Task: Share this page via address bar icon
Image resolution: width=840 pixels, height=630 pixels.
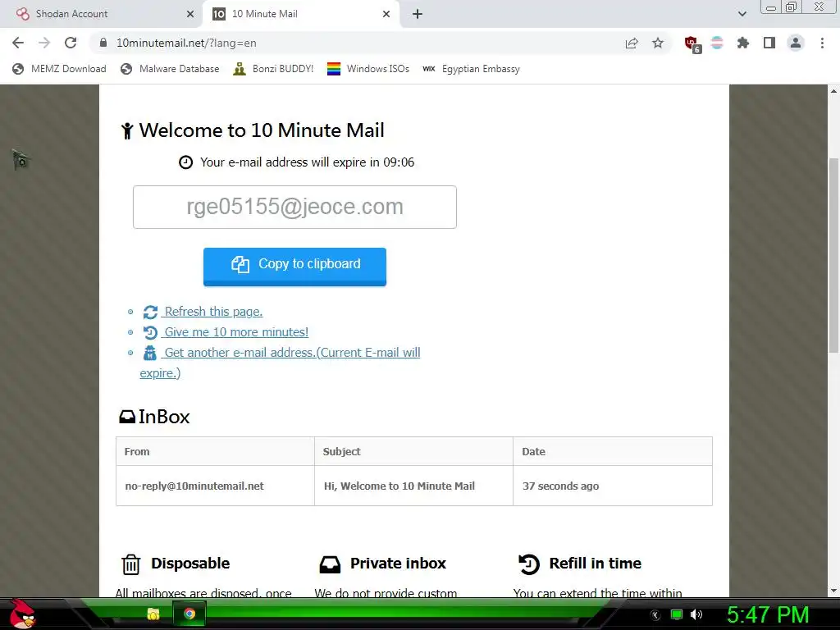Action: (632, 43)
